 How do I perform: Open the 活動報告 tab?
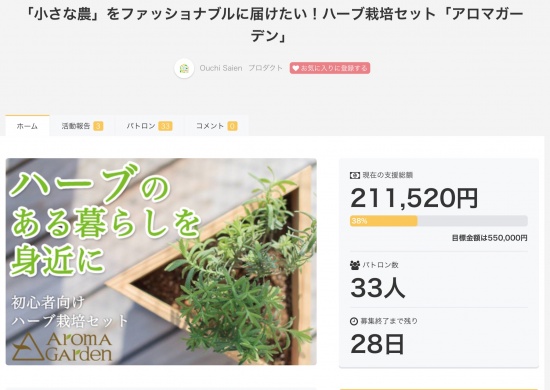(82, 126)
